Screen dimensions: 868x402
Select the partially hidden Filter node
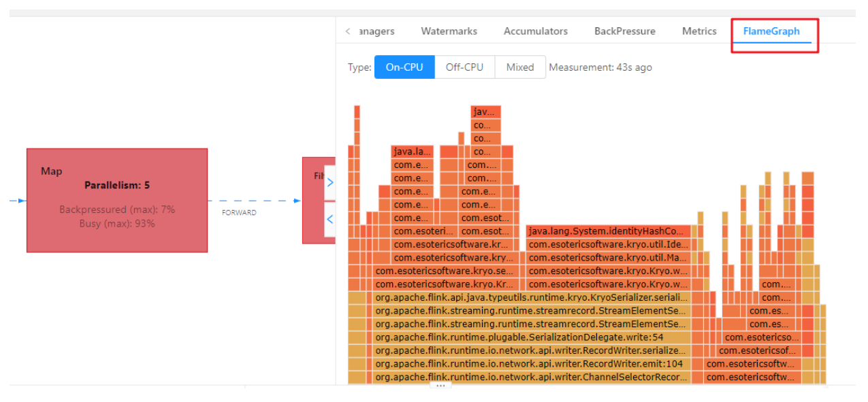(313, 200)
